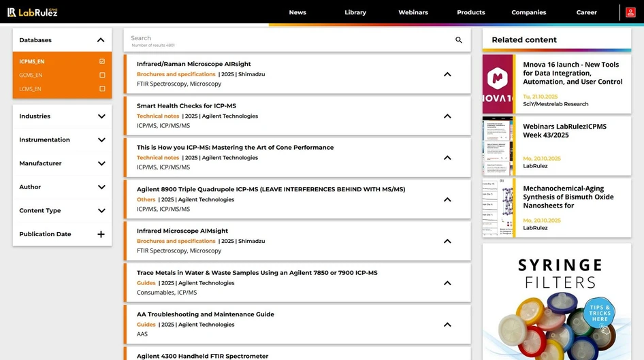Click 'Guides' label on AA Troubleshooting entry
The image size is (644, 360).
click(146, 325)
